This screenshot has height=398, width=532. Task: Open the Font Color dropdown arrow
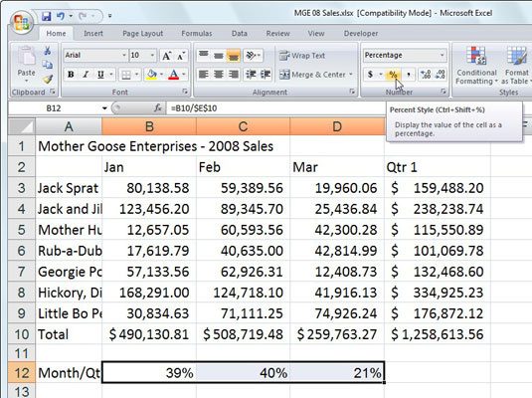(x=184, y=75)
